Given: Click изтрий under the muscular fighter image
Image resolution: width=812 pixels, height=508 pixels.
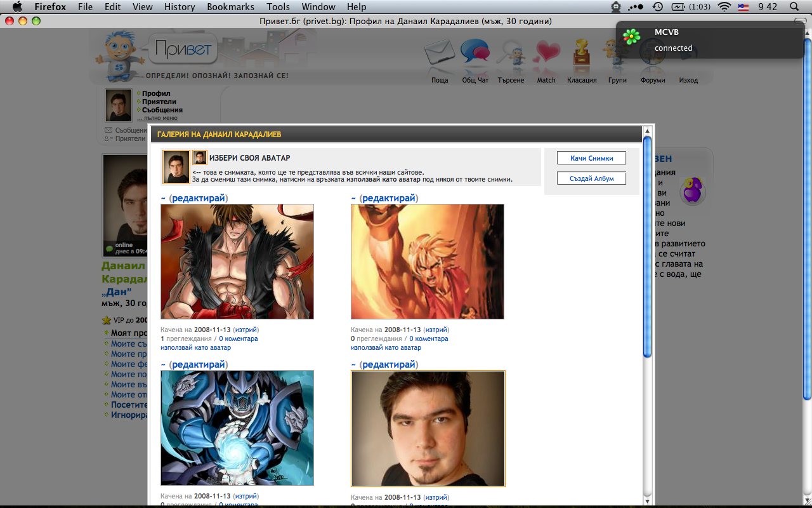Looking at the screenshot, I should 246,330.
